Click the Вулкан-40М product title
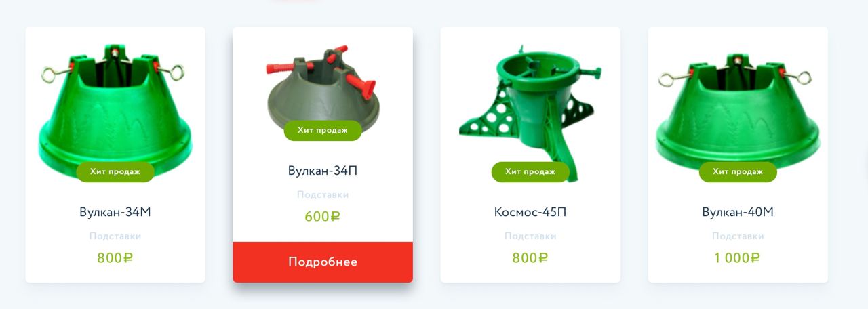868x309 pixels. (738, 212)
